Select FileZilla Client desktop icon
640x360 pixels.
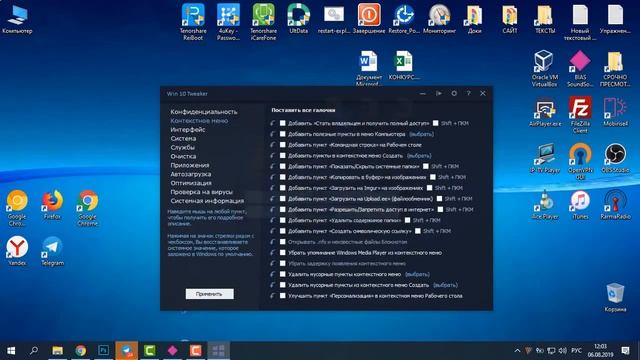tap(580, 115)
